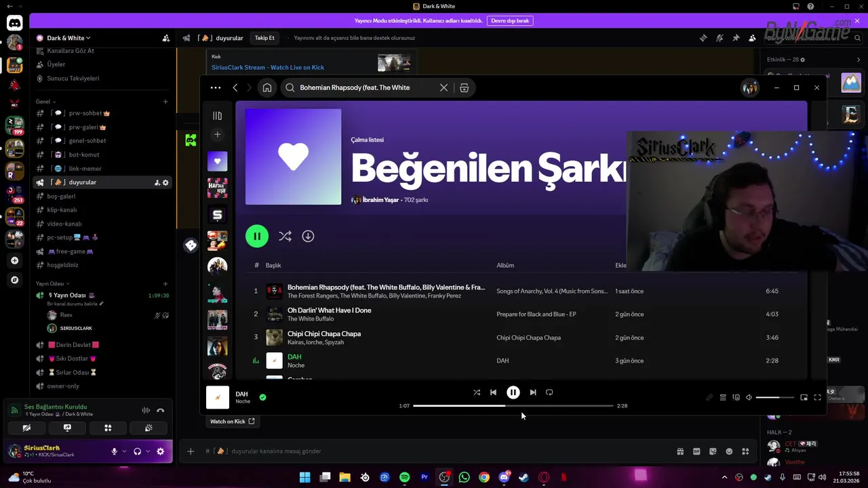The width and height of the screenshot is (868, 488).
Task: Open Spotify from Windows taskbar
Action: point(404,477)
